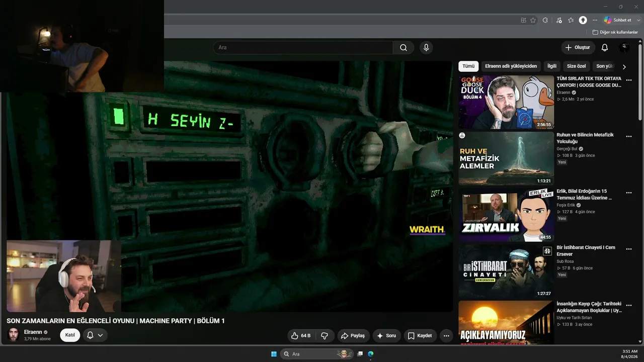Open the Goose Goose Duck video thumbnail

pos(506,103)
